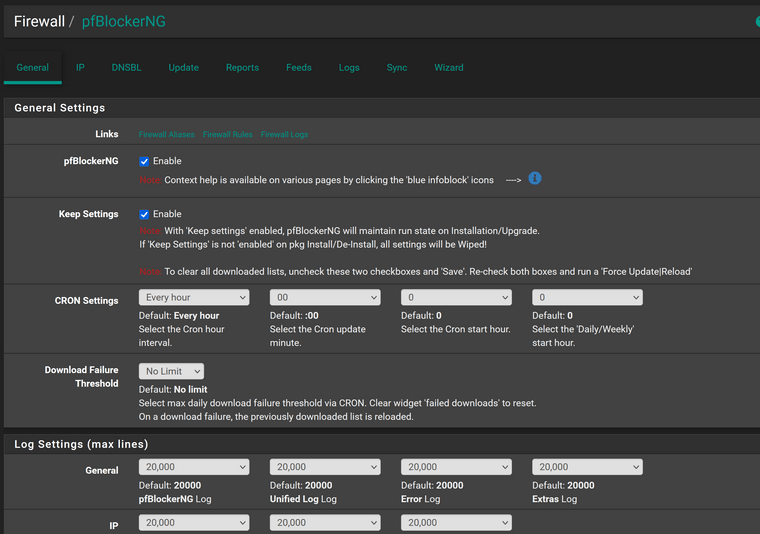The width and height of the screenshot is (760, 534).
Task: Open the Feeds tab
Action: click(x=299, y=67)
